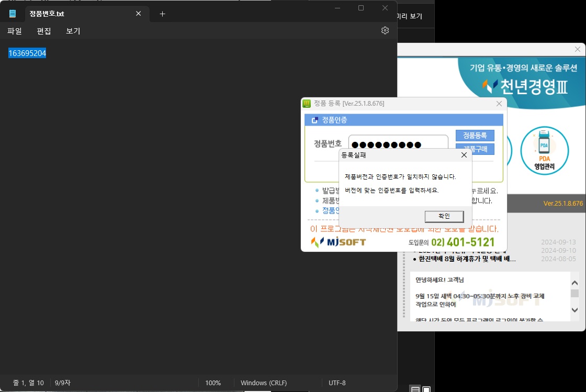Viewport: 586px width, 392px height.
Task: Close the 천년경영 launcher window
Action: (578, 49)
